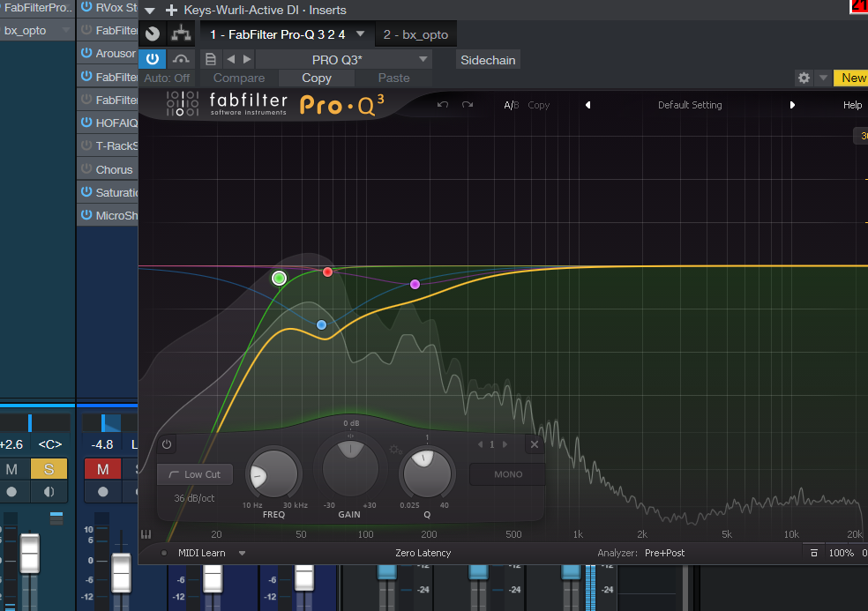Toggle the power icon for the Arousor insert

(86, 53)
